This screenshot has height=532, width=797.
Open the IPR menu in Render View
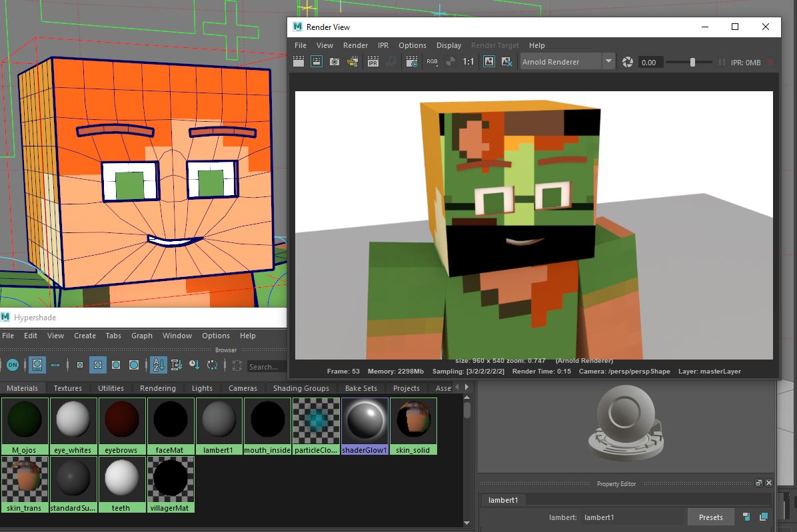[383, 45]
